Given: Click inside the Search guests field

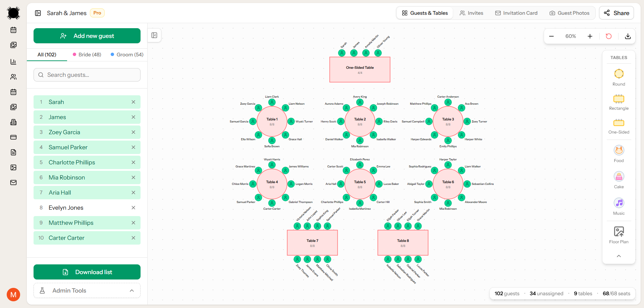Looking at the screenshot, I should coord(87,75).
